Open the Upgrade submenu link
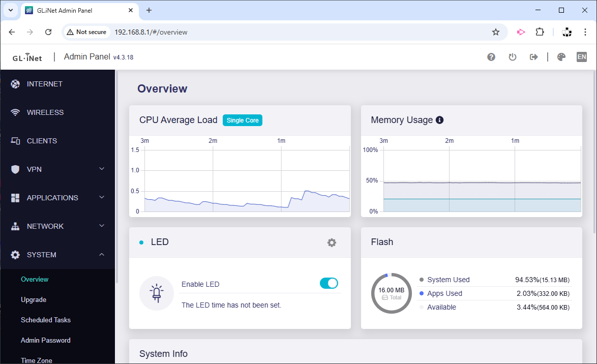Image resolution: width=597 pixels, height=364 pixels. pyautogui.click(x=34, y=300)
